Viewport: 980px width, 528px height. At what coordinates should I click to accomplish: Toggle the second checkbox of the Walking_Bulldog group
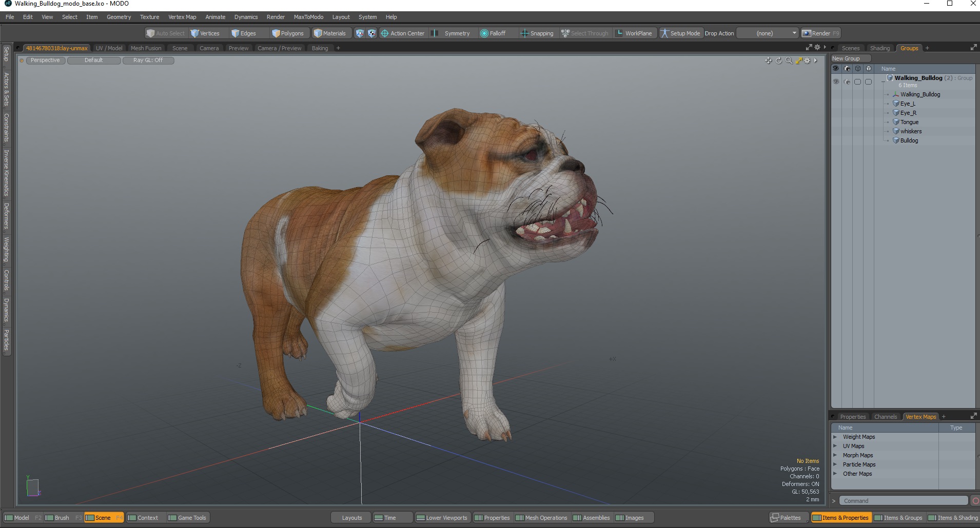(868, 82)
